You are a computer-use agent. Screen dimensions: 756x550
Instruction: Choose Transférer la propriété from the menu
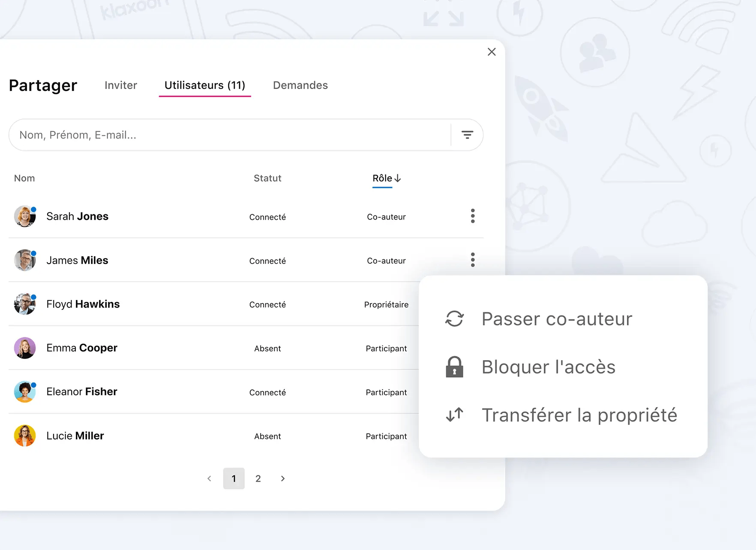(x=579, y=415)
